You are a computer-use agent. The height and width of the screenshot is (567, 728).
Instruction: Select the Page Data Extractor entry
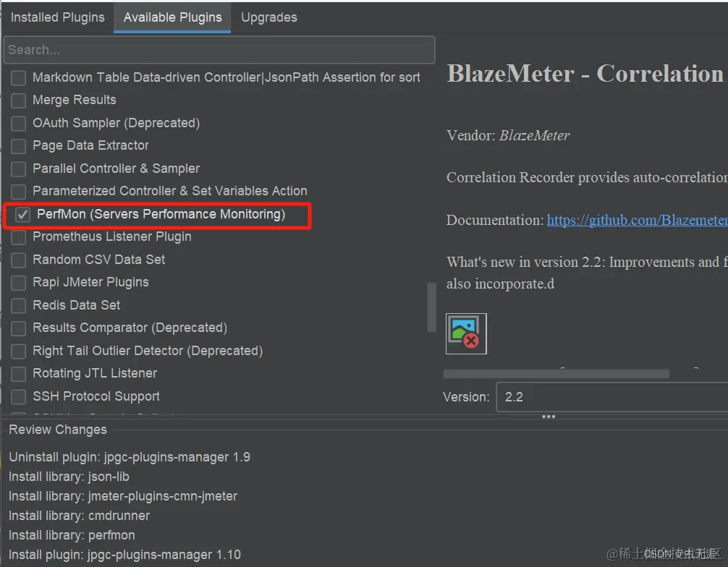pyautogui.click(x=90, y=145)
